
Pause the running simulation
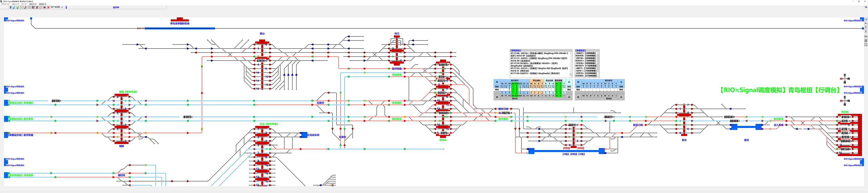(11, 7)
